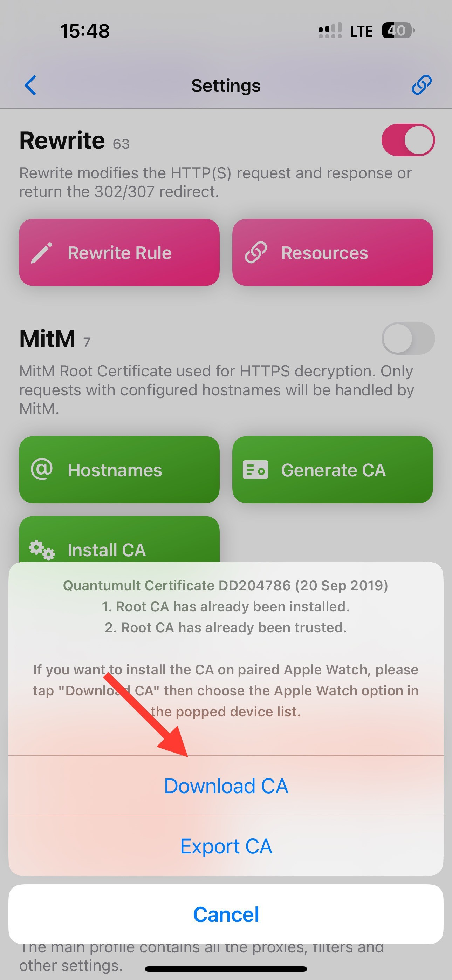The image size is (452, 980).
Task: Cancel the certificate action sheet
Action: (x=226, y=914)
